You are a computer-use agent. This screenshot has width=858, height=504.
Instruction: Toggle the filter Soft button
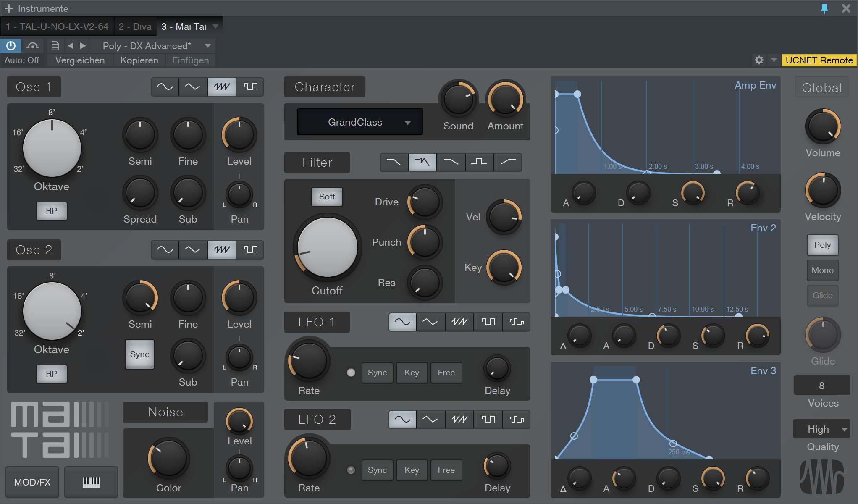click(327, 197)
